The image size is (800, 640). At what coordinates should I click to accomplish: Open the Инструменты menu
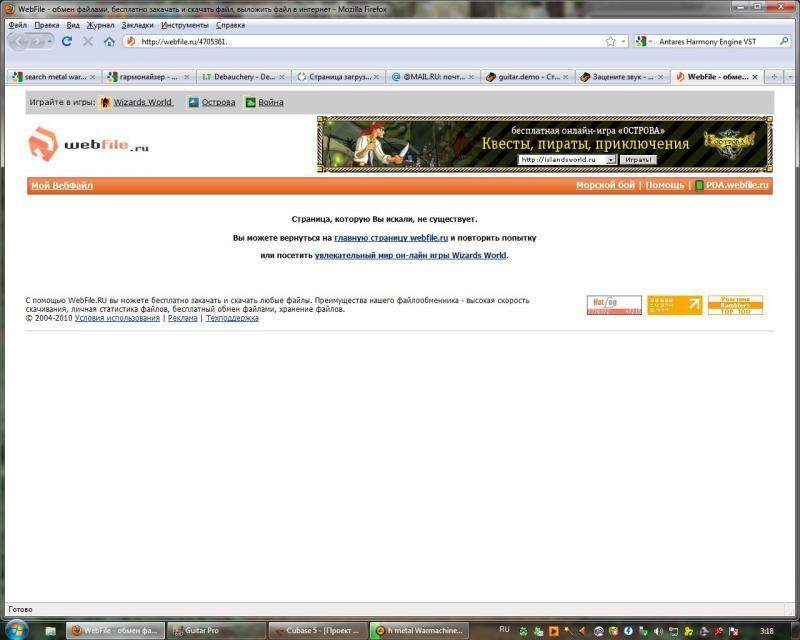(x=184, y=24)
